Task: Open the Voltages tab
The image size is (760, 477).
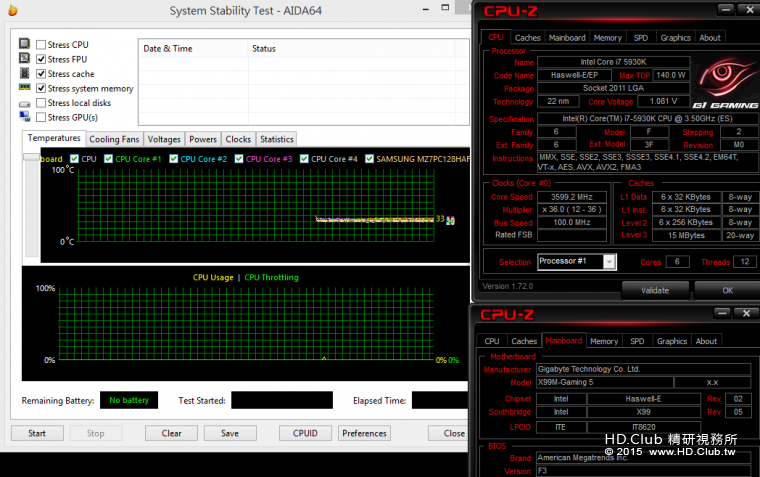Action: (164, 139)
